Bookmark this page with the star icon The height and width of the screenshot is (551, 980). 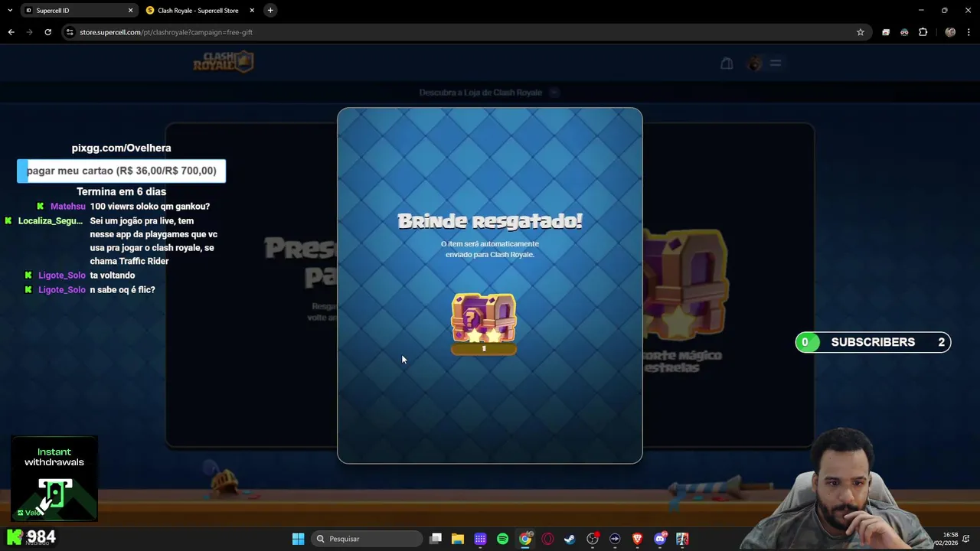(x=861, y=32)
